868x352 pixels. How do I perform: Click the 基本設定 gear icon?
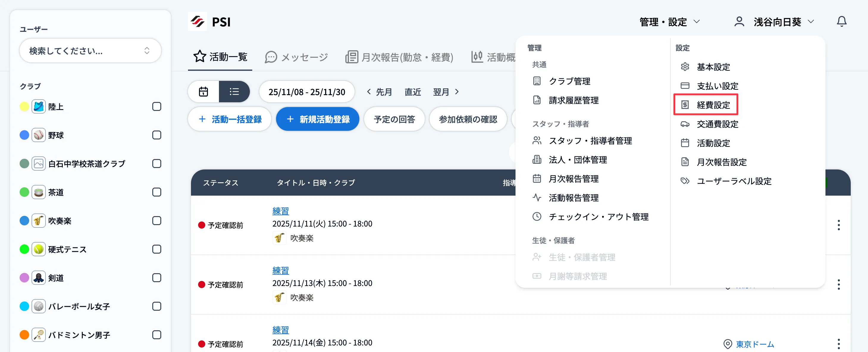pos(685,67)
